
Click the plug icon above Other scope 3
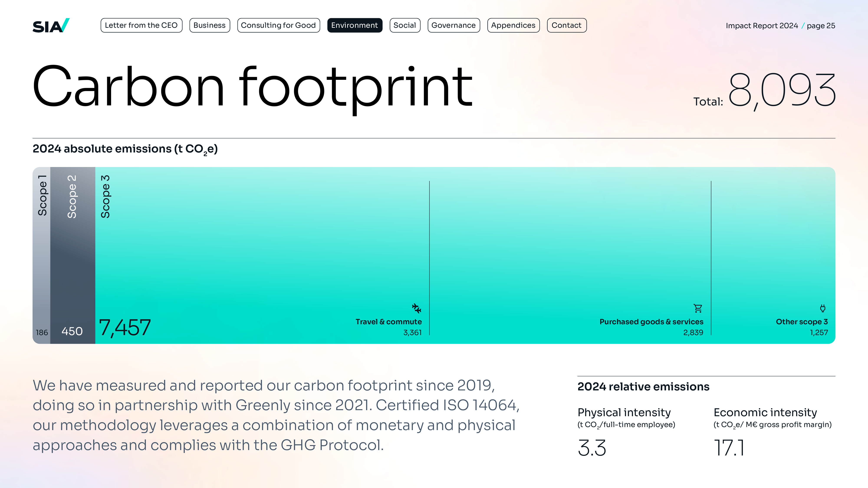[822, 308]
